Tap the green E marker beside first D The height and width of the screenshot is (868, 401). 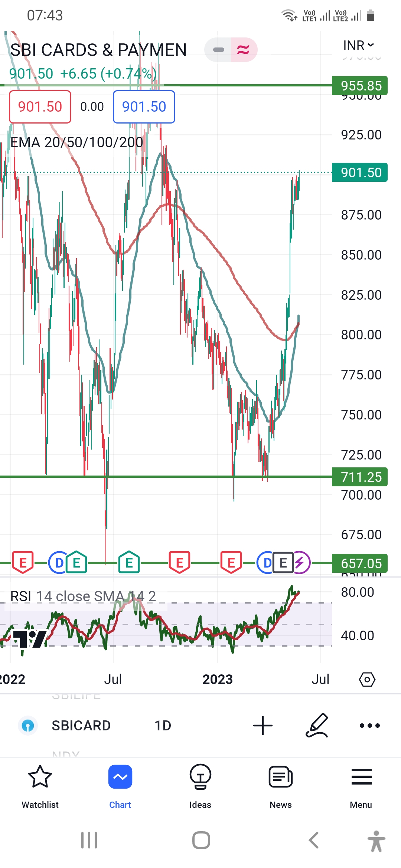pos(76,562)
